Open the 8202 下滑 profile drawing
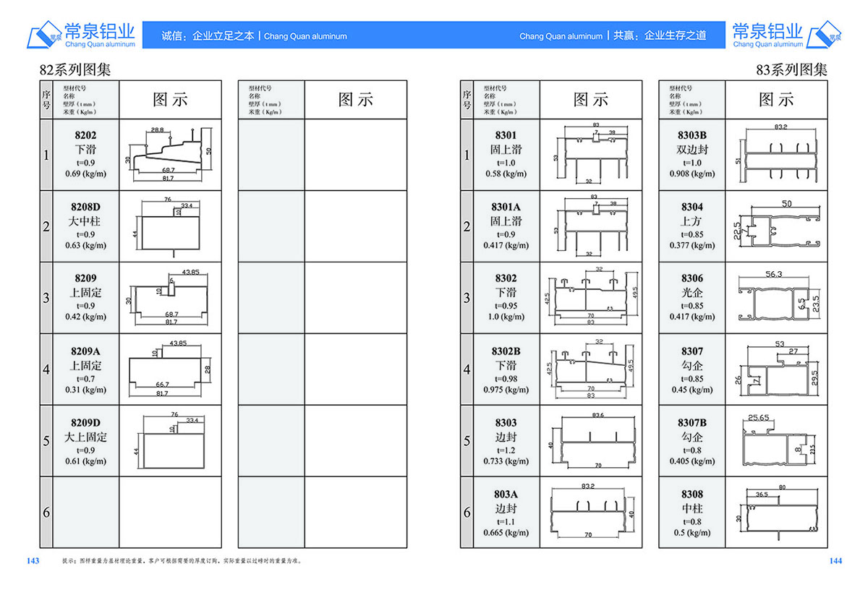 pyautogui.click(x=170, y=155)
